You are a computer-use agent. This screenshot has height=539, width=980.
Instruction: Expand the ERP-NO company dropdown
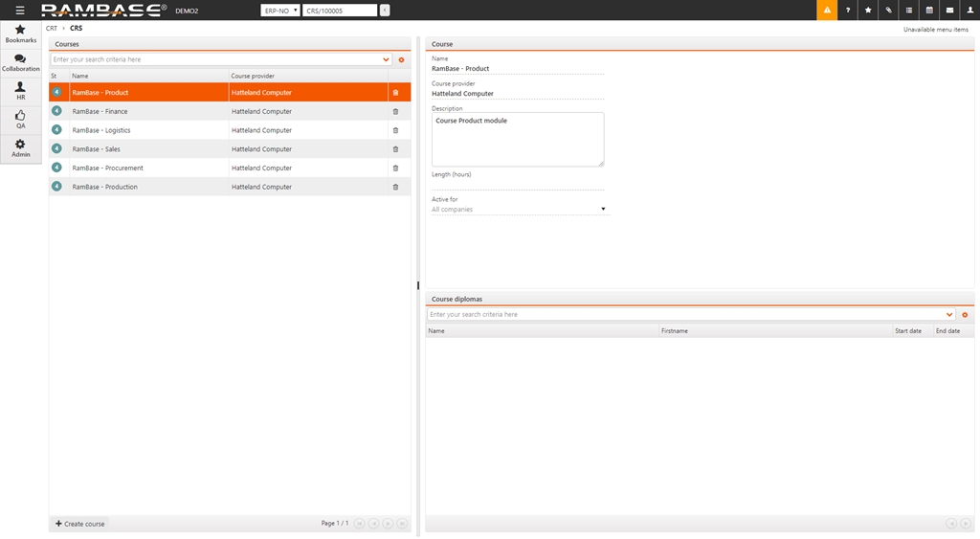pyautogui.click(x=279, y=11)
